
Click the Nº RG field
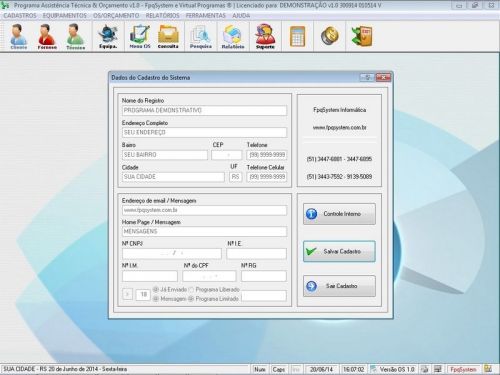click(x=264, y=276)
